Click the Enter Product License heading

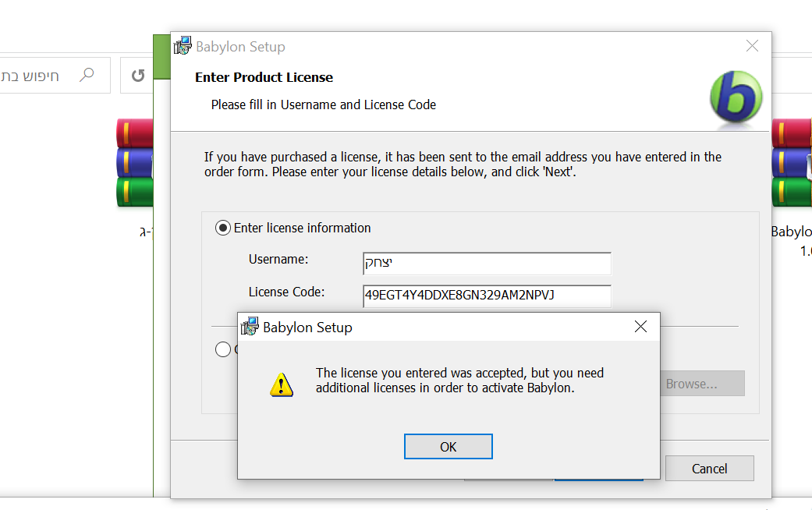[264, 77]
